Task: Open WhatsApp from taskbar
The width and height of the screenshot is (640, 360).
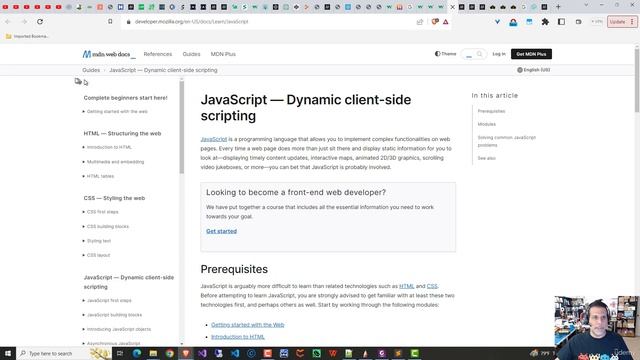Action: (x=316, y=353)
